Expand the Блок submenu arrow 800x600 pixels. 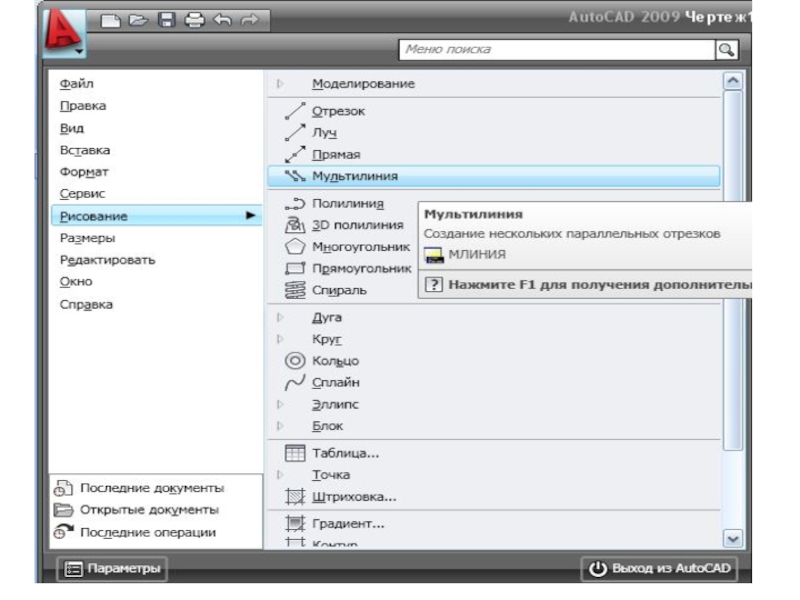pos(280,426)
